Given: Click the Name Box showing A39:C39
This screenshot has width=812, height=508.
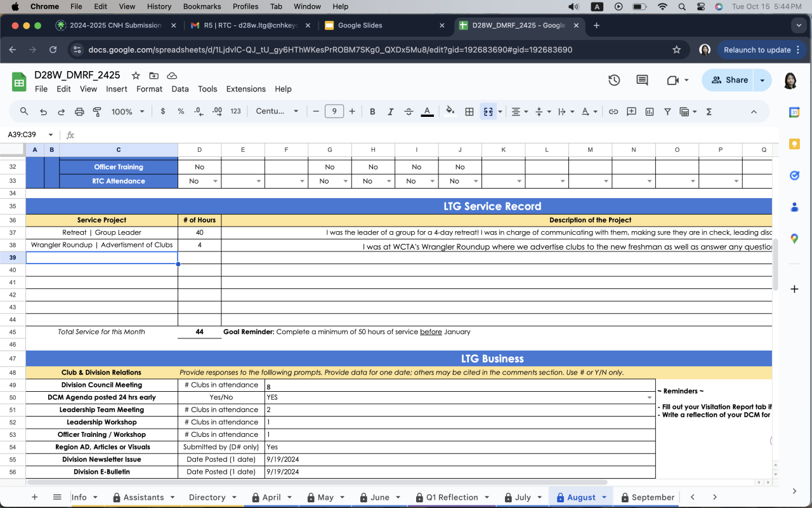Looking at the screenshot, I should [x=30, y=135].
